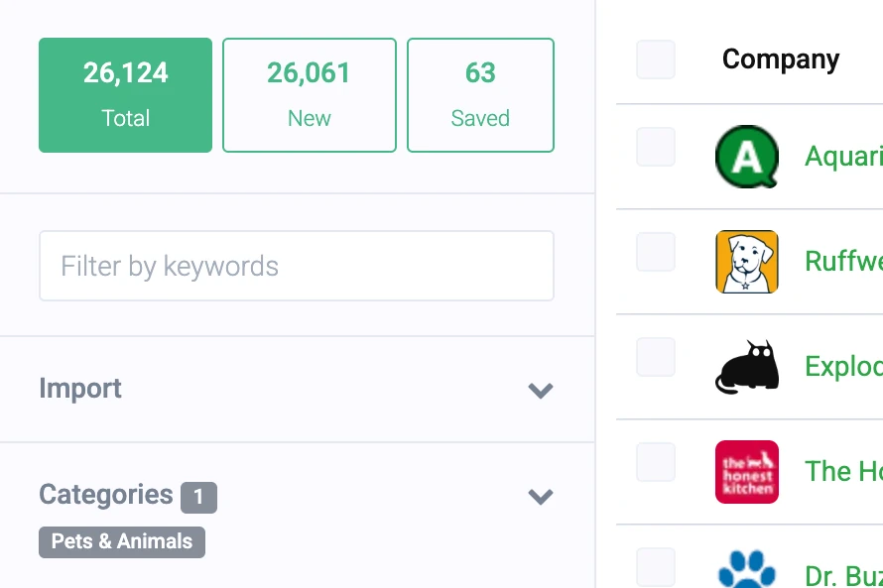Check the Honest Kitchen row checkbox
This screenshot has width=883, height=588.
tap(656, 462)
